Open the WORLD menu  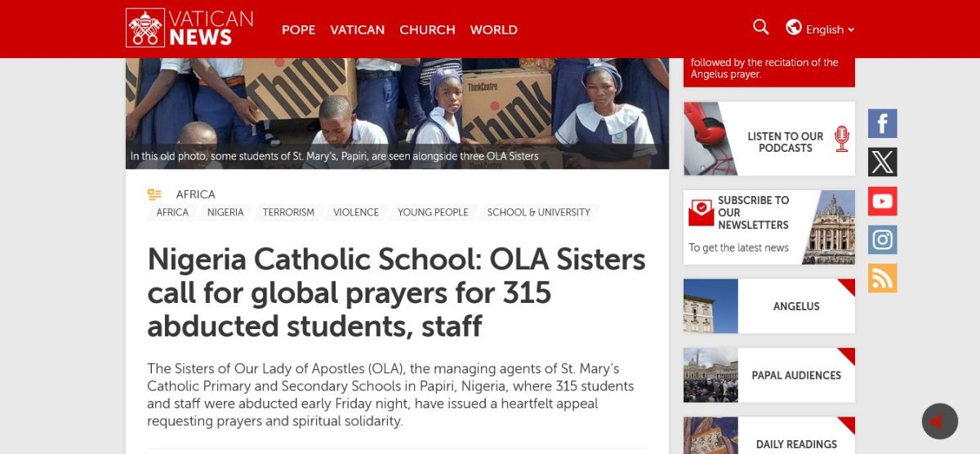tap(493, 29)
